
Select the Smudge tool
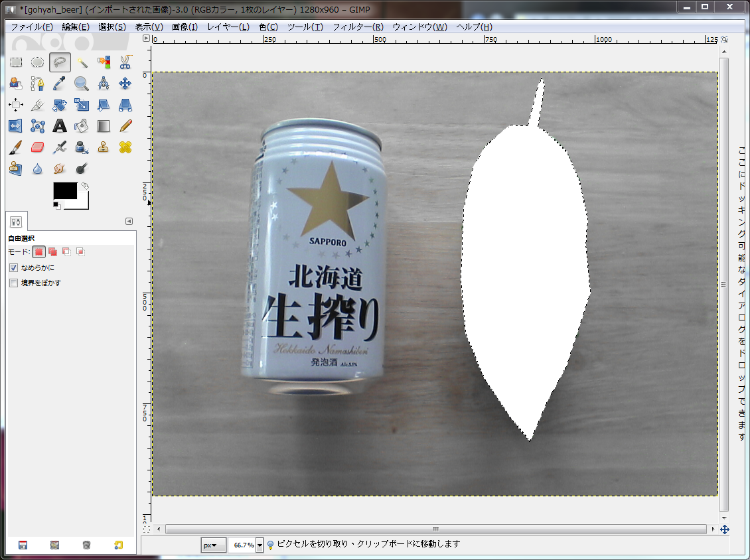pos(60,169)
